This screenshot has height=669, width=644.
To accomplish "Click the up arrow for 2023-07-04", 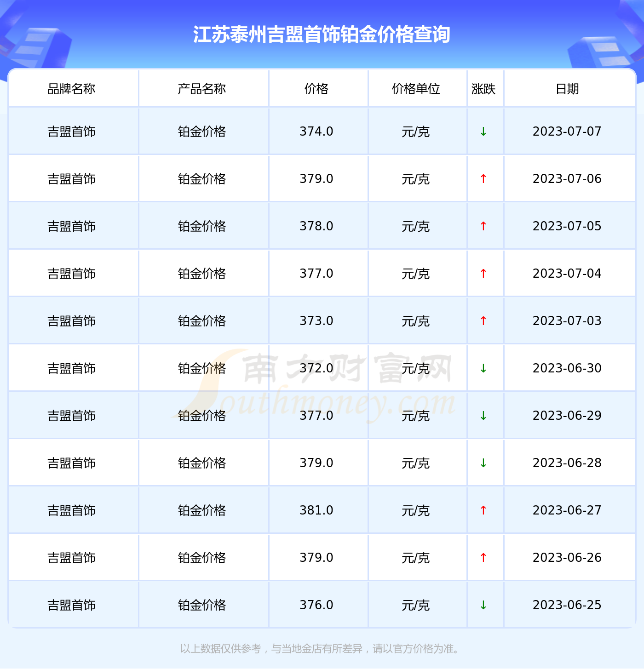I will [x=483, y=274].
